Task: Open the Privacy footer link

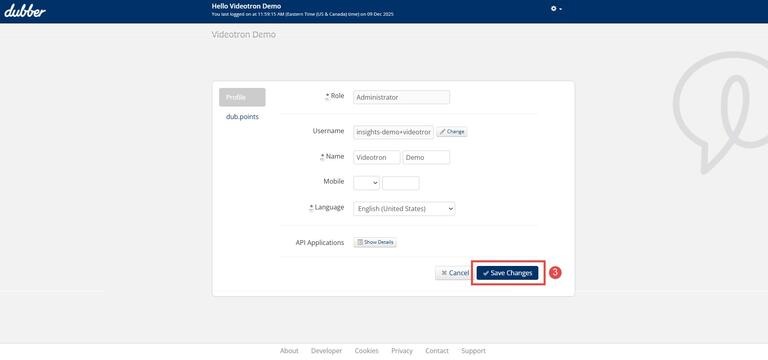Action: click(402, 351)
